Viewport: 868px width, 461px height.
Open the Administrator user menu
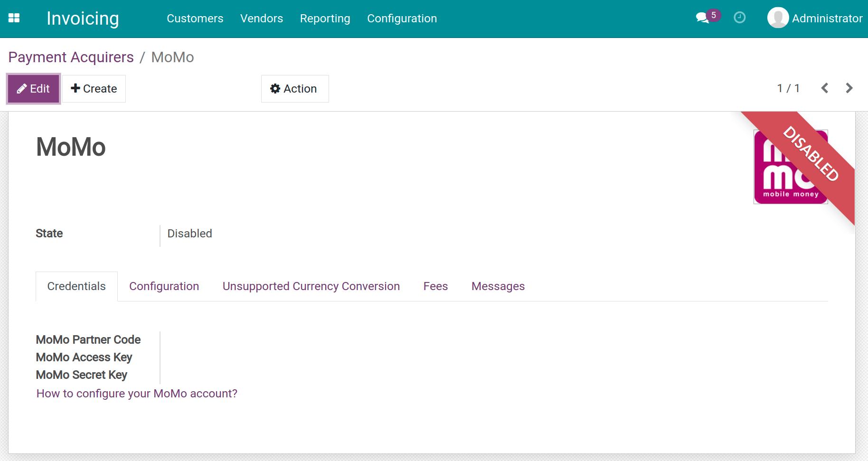(x=814, y=18)
